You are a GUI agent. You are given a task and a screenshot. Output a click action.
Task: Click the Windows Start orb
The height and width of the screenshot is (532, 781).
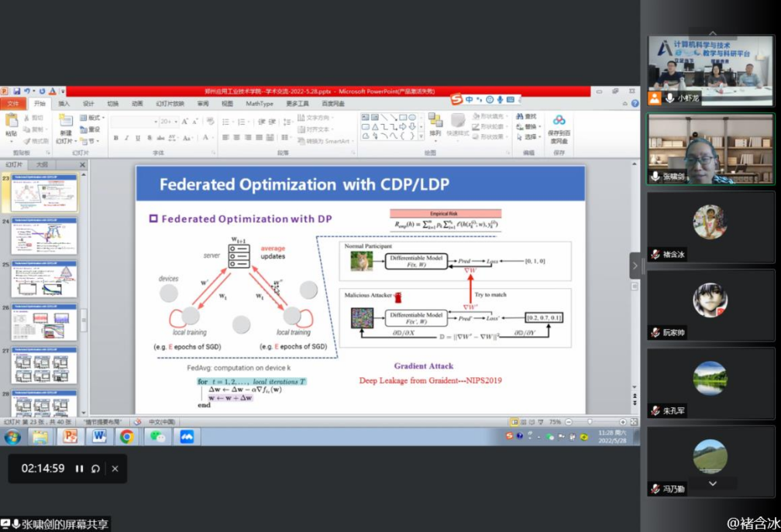12,437
